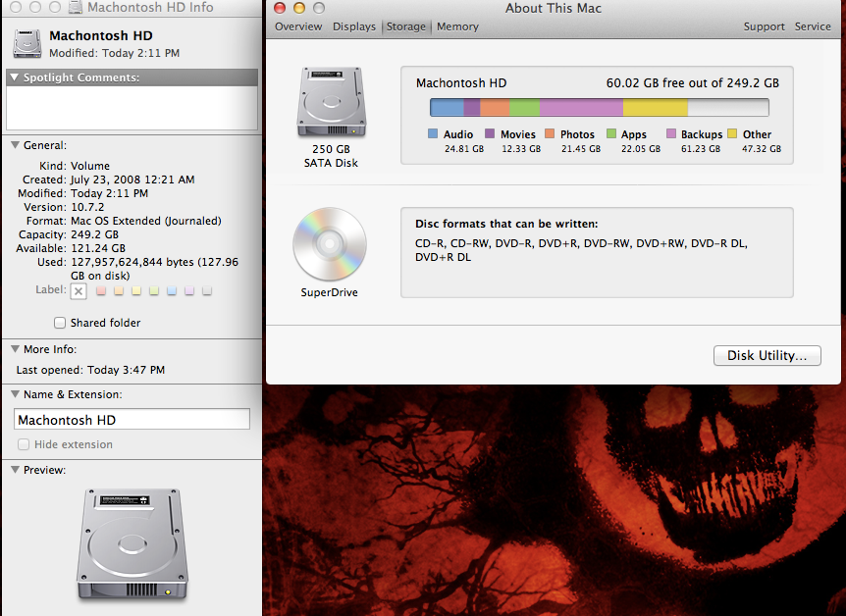Click the title bar drive proxy icon

point(77,8)
